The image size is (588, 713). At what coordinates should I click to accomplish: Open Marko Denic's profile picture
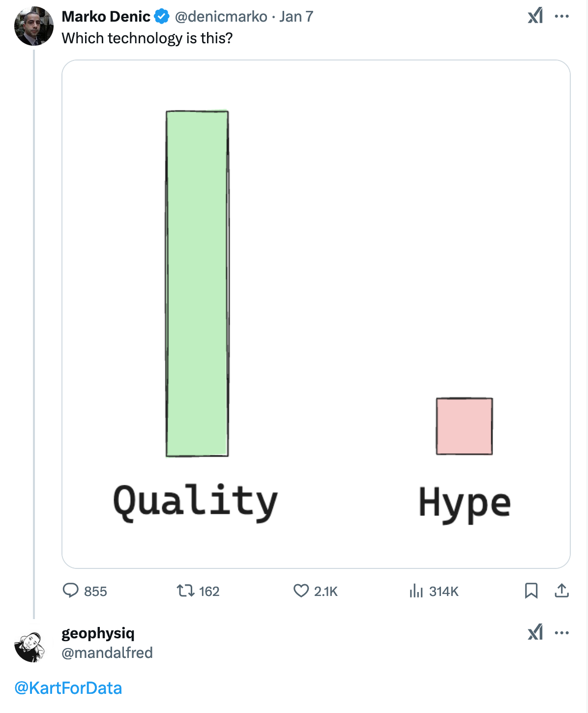click(x=34, y=26)
